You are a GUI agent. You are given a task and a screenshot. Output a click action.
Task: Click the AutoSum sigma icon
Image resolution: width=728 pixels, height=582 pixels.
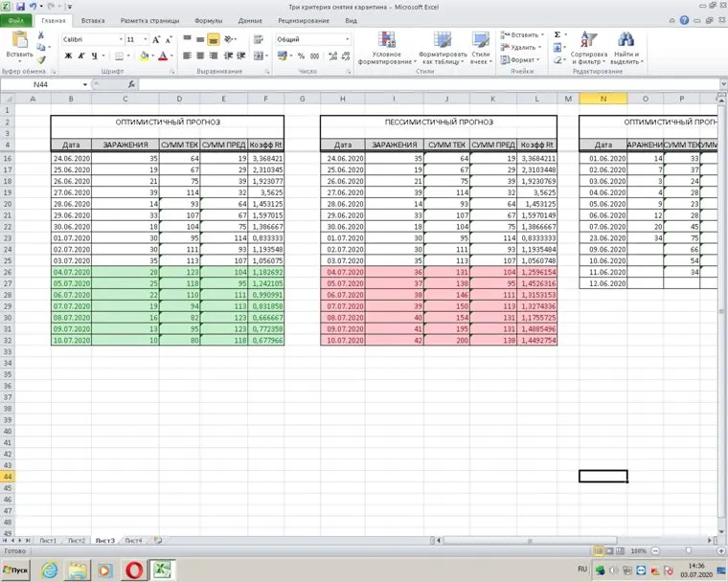click(557, 34)
